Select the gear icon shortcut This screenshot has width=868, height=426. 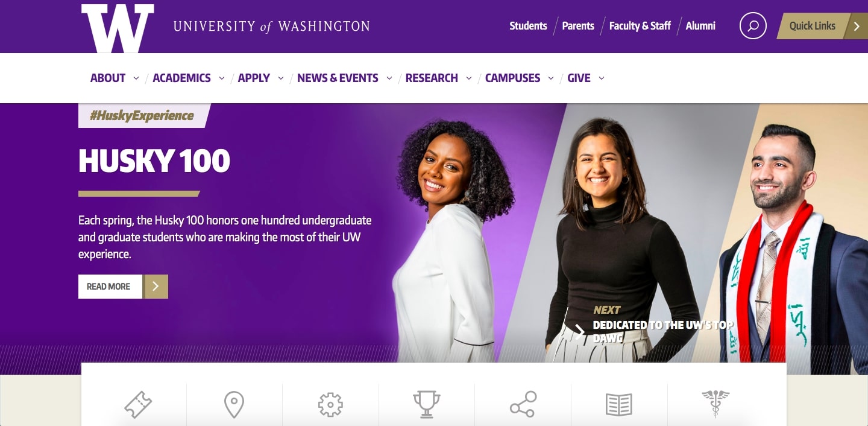330,404
